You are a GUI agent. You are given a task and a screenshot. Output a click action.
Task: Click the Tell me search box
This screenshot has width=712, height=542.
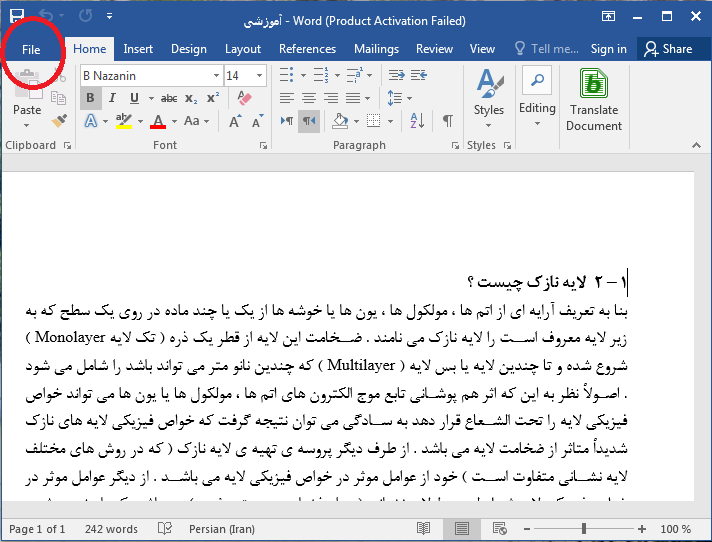[547, 49]
